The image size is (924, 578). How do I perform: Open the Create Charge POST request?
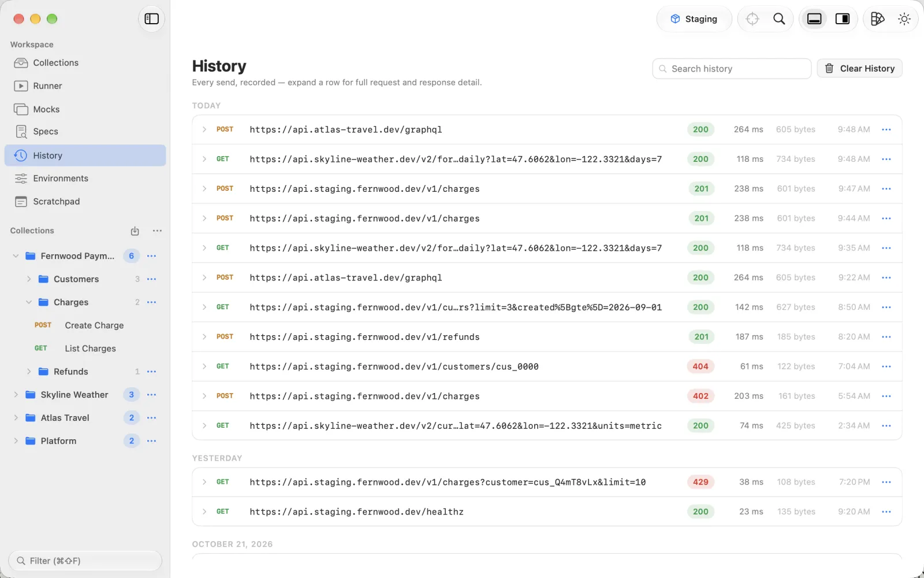tap(85, 325)
